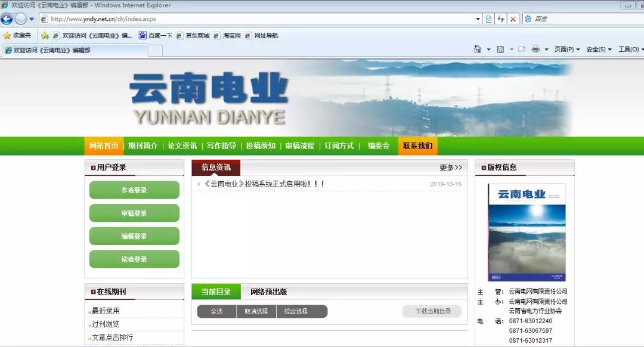
Task: Click the 百度 search box
Action: pos(588,19)
